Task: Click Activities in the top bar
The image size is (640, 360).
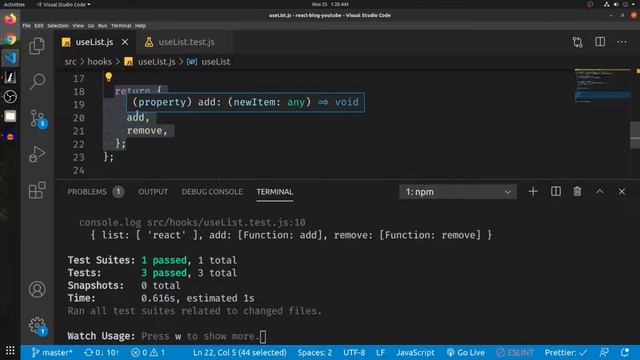Action: click(14, 4)
